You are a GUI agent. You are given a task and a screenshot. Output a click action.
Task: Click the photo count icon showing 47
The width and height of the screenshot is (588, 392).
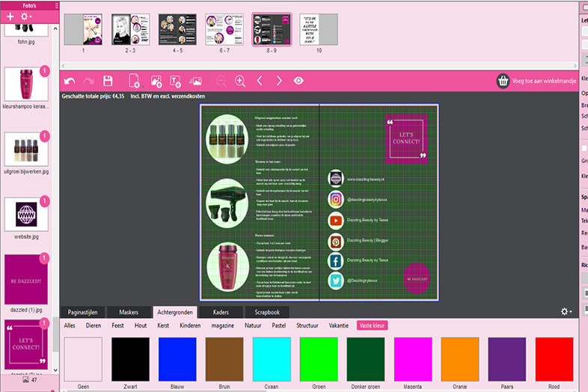pos(26,379)
